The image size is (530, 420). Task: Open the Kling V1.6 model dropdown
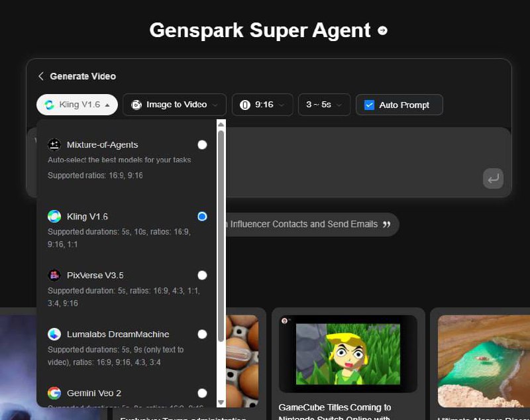(77, 105)
